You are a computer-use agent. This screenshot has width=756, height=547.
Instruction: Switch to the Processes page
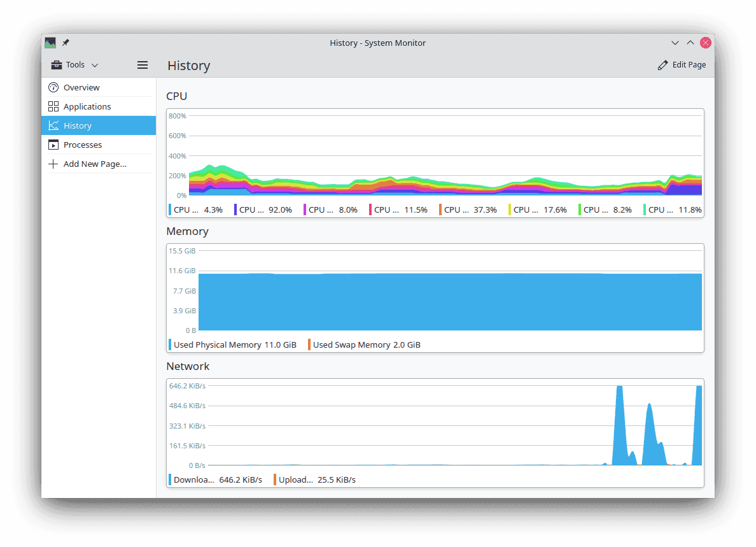(83, 145)
